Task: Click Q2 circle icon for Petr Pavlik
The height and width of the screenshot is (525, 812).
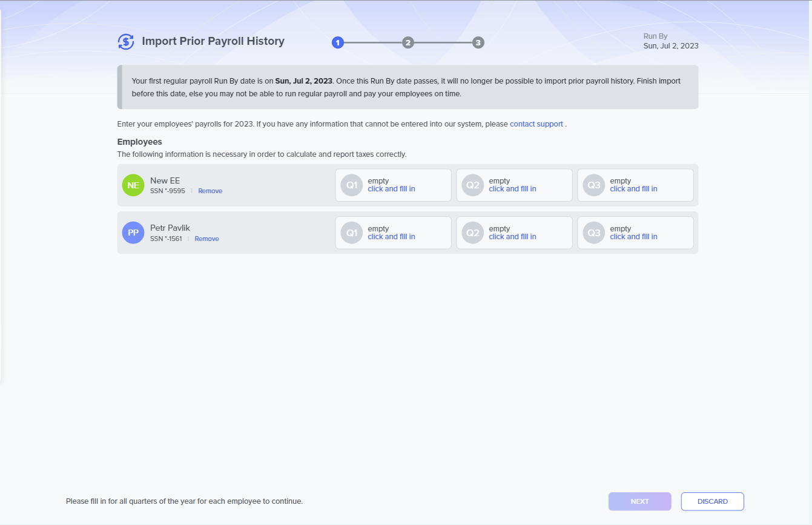Action: [473, 233]
